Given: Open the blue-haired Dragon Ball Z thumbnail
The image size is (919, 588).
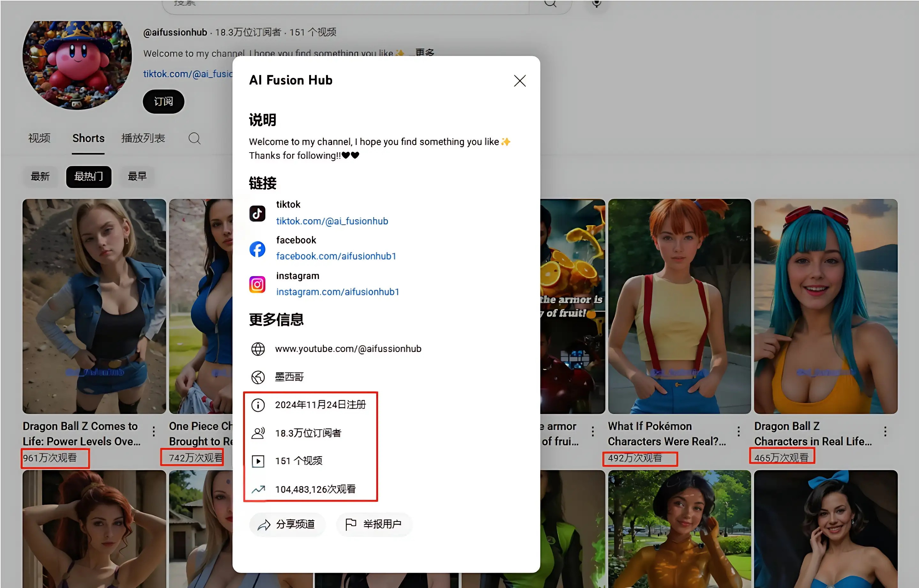Looking at the screenshot, I should coord(825,306).
